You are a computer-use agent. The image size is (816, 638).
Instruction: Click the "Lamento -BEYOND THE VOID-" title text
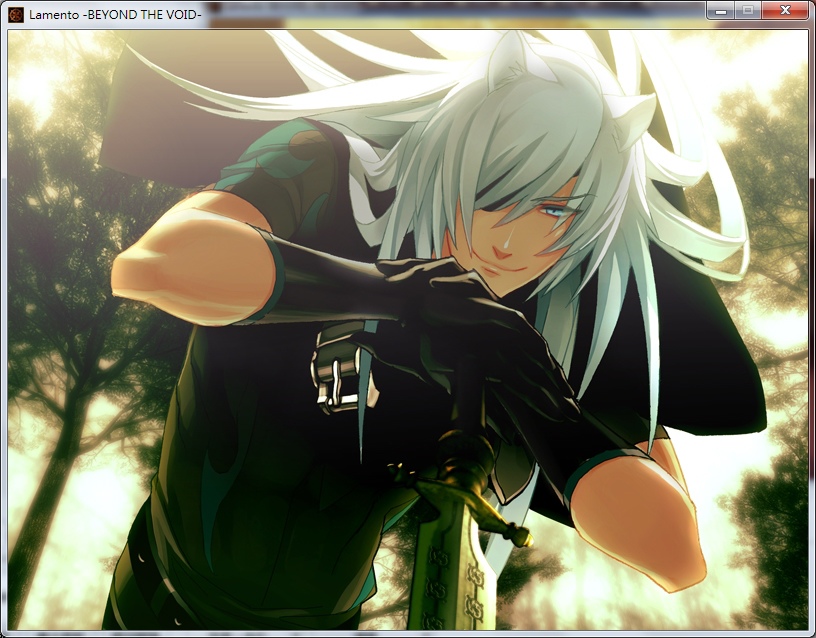[115, 15]
